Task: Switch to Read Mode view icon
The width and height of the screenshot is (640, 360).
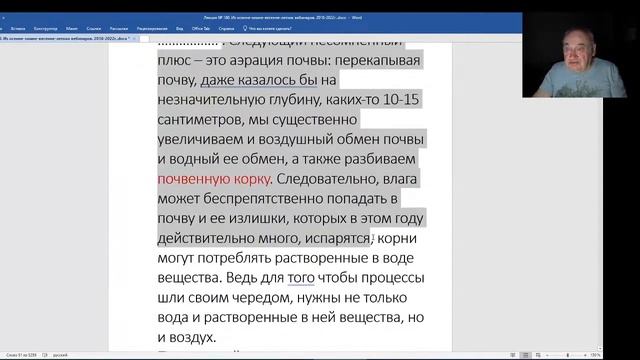Action: click(x=513, y=355)
